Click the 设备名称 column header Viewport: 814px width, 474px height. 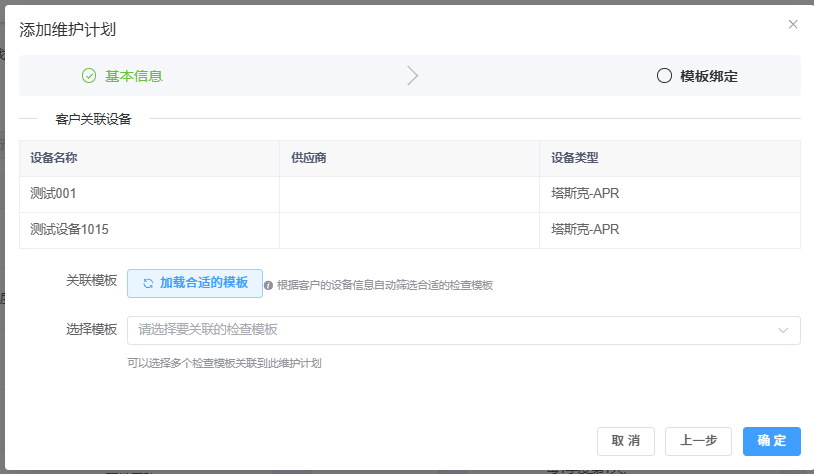point(54,158)
